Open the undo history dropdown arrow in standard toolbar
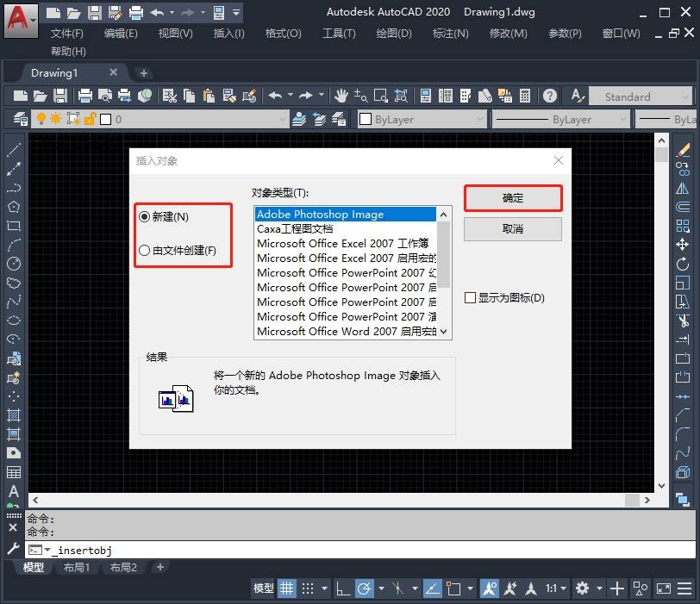The width and height of the screenshot is (700, 604). tap(291, 95)
